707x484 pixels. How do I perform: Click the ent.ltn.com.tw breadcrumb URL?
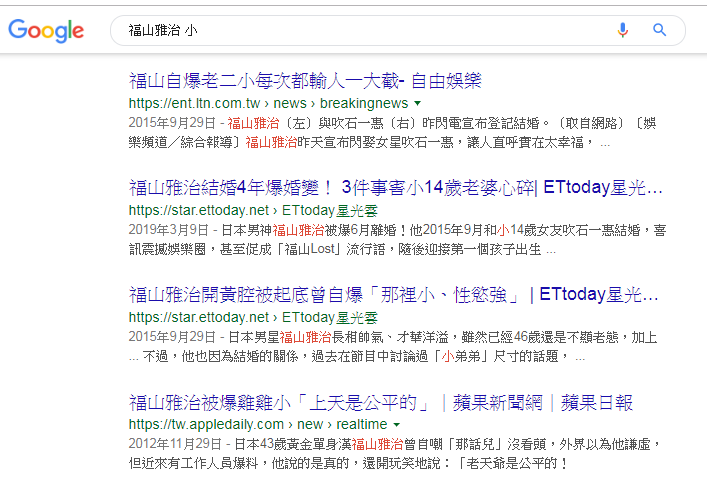(x=268, y=103)
